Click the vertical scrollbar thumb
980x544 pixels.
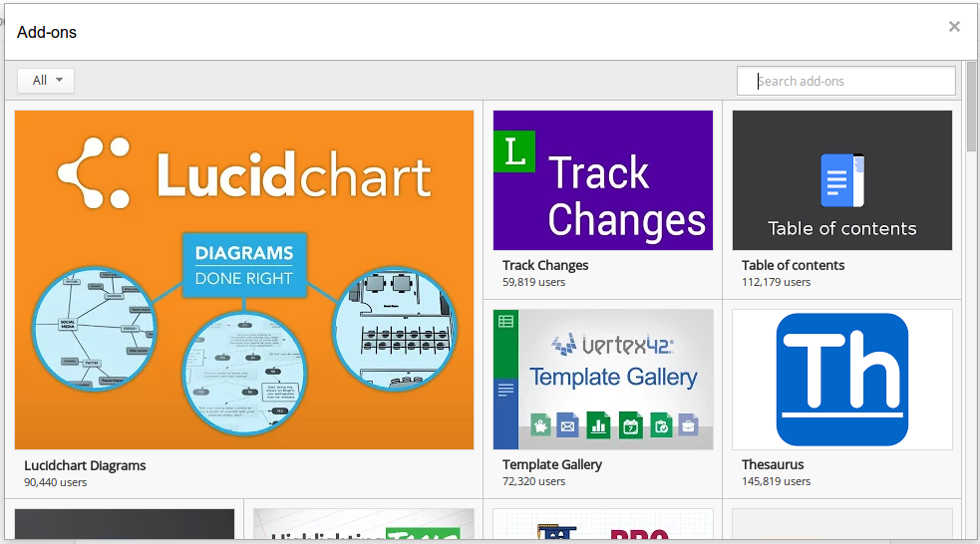coord(971,107)
